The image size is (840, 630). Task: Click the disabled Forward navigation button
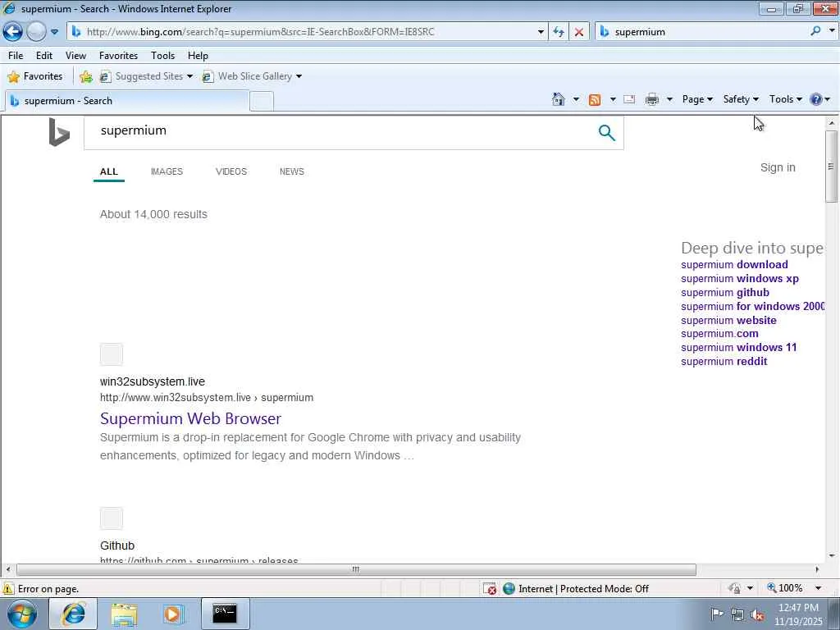(x=36, y=32)
